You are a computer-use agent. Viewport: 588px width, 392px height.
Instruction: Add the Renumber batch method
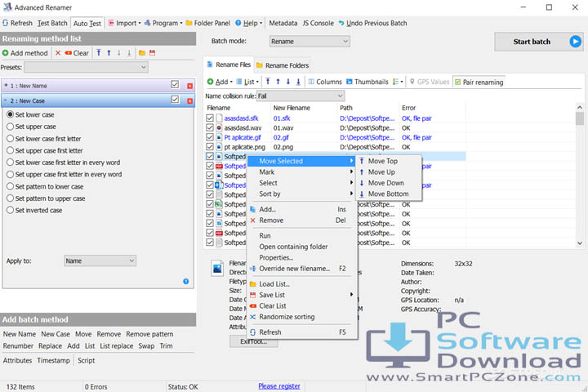coord(18,346)
